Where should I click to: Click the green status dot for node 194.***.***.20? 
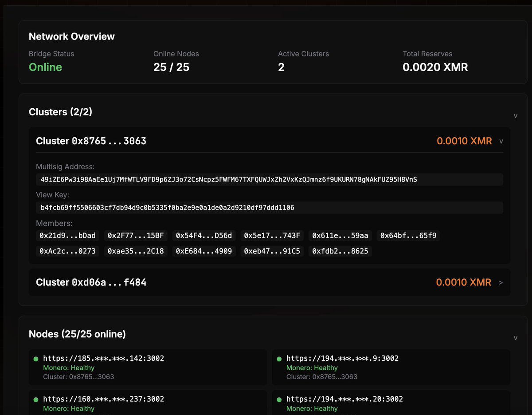(x=279, y=399)
